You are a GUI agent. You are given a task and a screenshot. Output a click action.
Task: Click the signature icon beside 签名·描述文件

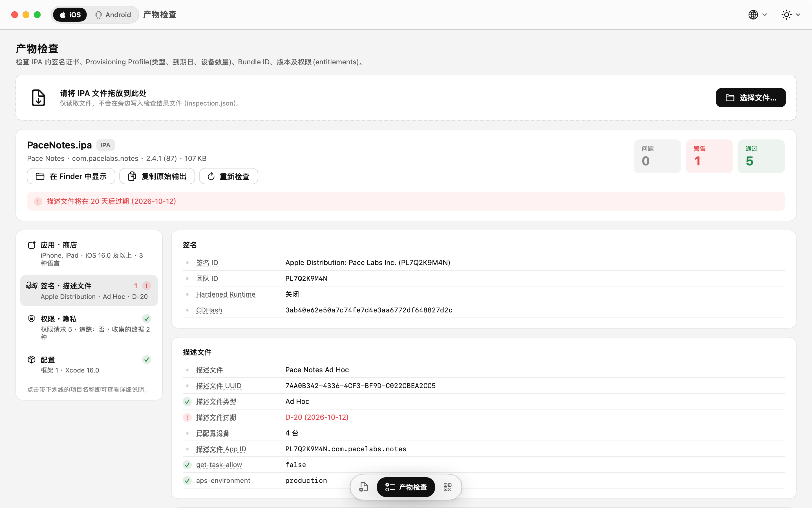click(32, 286)
